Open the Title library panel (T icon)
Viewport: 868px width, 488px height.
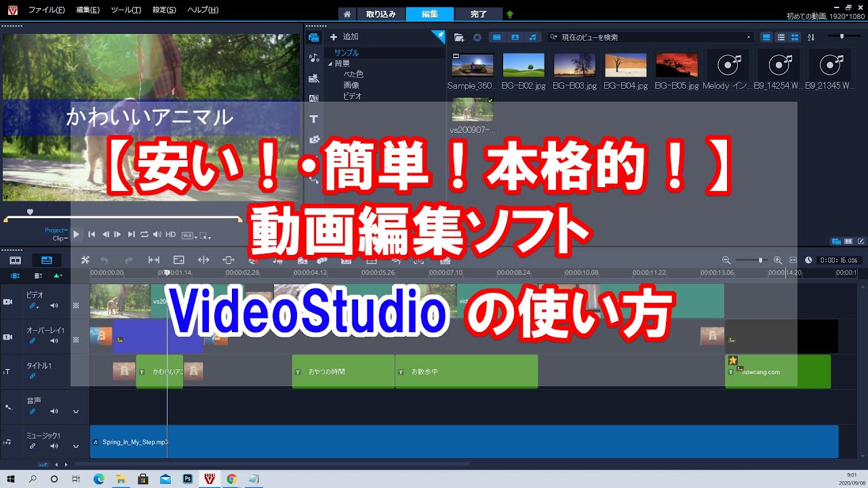[x=313, y=119]
